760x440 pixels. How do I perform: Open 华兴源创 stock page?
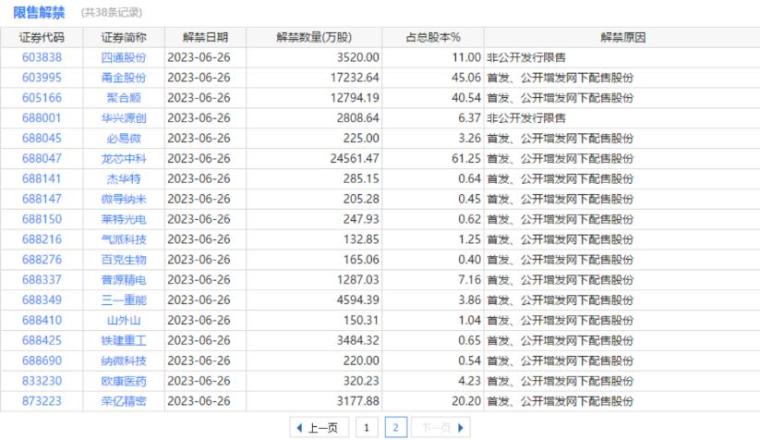click(124, 118)
